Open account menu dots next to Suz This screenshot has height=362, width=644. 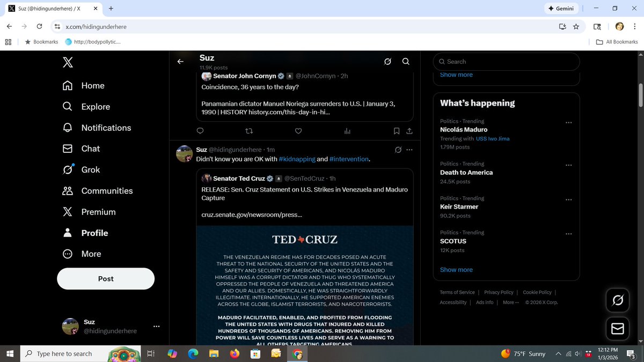(156, 326)
